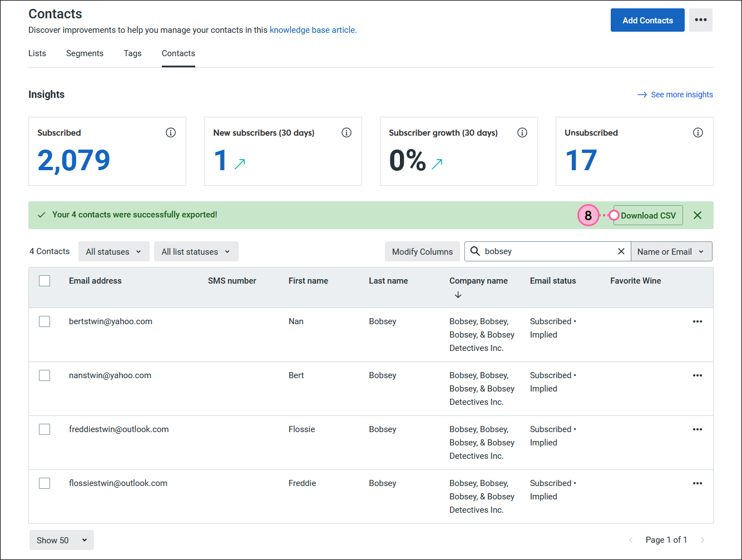The width and height of the screenshot is (742, 560).
Task: Click the Add Contacts button
Action: pos(647,20)
